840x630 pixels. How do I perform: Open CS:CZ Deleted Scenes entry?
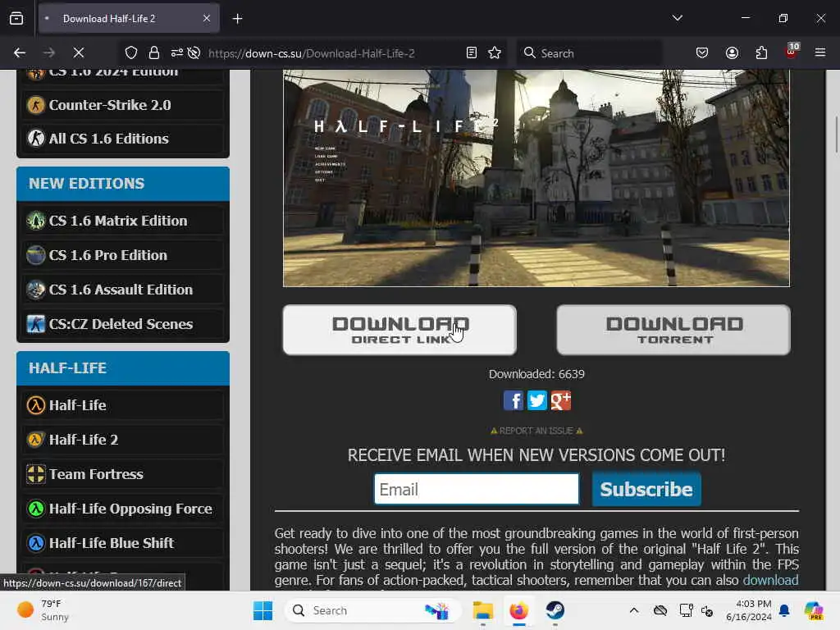point(123,324)
